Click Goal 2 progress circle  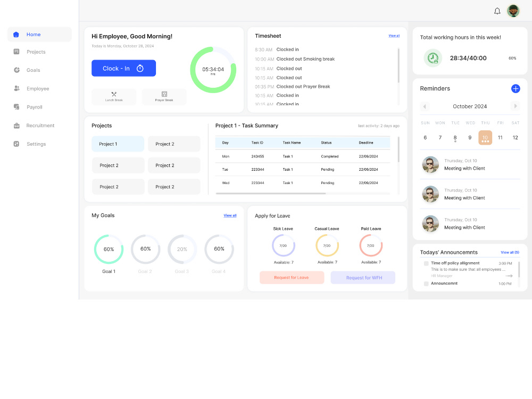[146, 249]
